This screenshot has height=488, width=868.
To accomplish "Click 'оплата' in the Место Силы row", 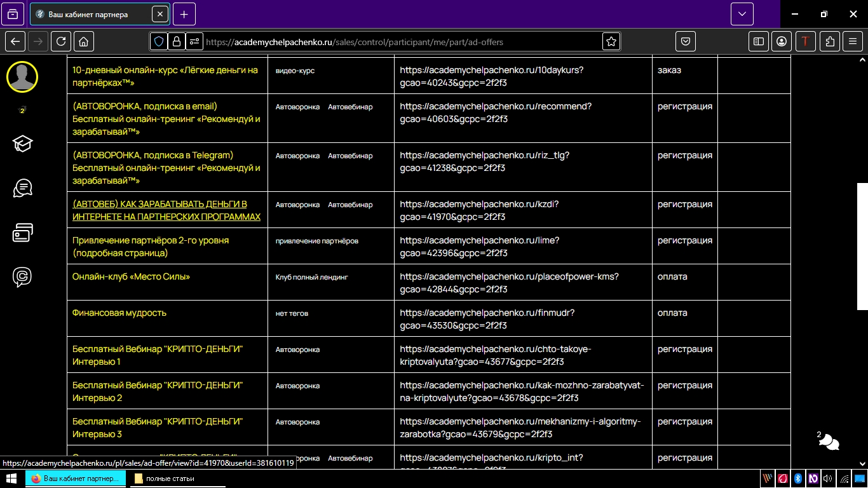I will coord(672,276).
